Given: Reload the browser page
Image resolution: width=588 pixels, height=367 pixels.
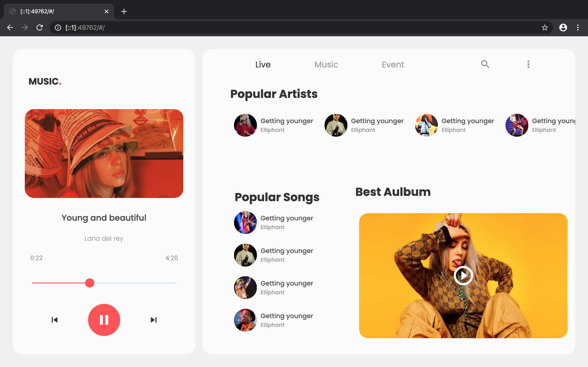Looking at the screenshot, I should click(x=40, y=28).
